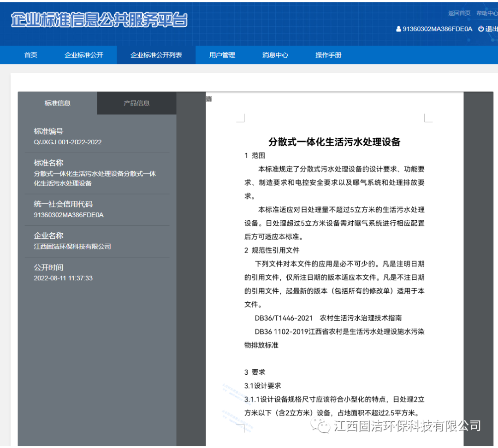The height and width of the screenshot is (448, 498).
Task: Click the user account icon beside 91360302MA386FDE0A
Action: (x=398, y=29)
